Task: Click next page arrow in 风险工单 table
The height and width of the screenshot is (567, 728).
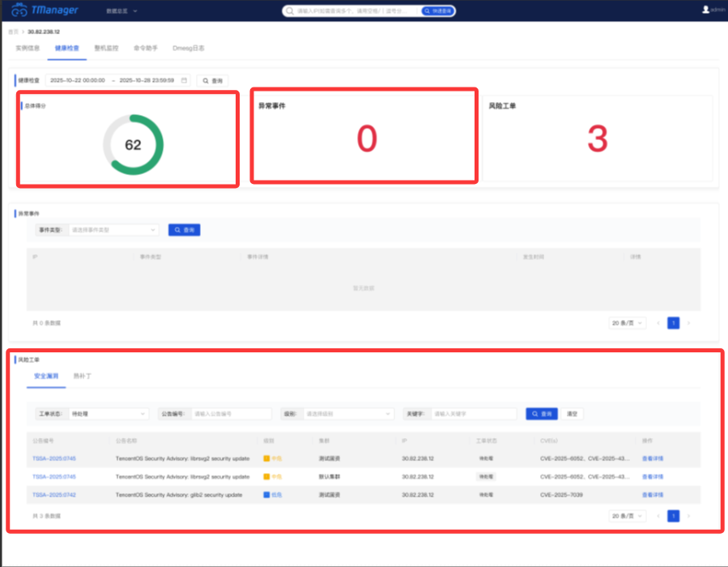Action: (689, 516)
